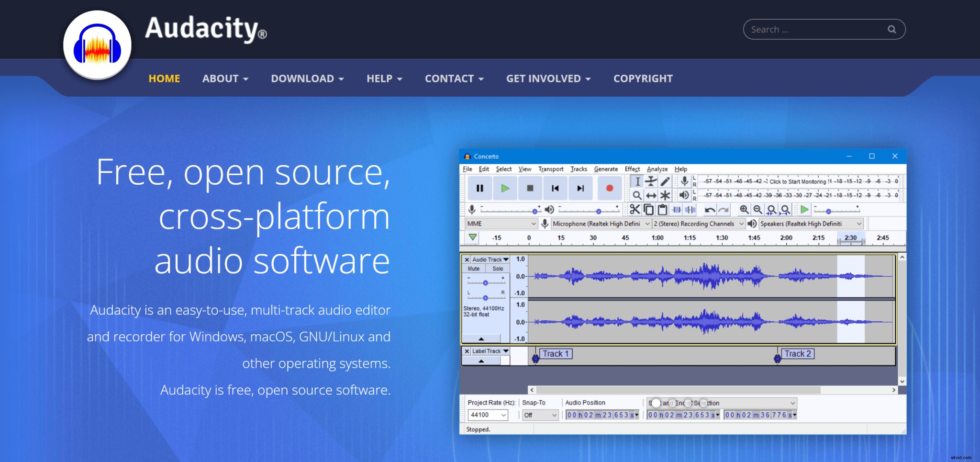980x462 pixels.
Task: Pick the Draw tool pencil icon
Action: (664, 181)
